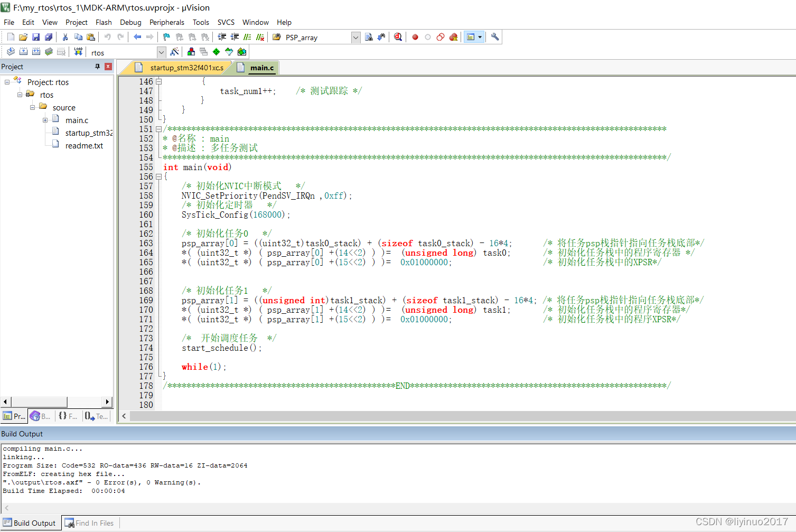Collapse code fold at line 156
Image resolution: width=796 pixels, height=532 pixels.
(158, 177)
